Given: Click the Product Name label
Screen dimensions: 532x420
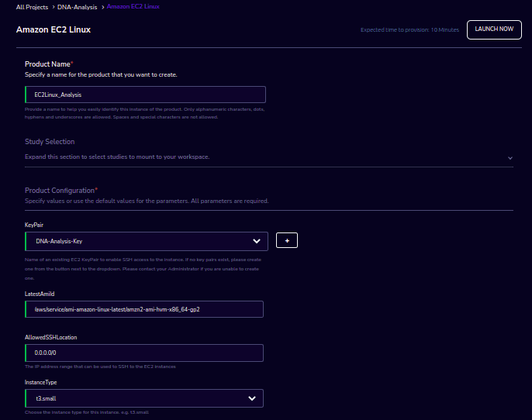Looking at the screenshot, I should tap(49, 64).
